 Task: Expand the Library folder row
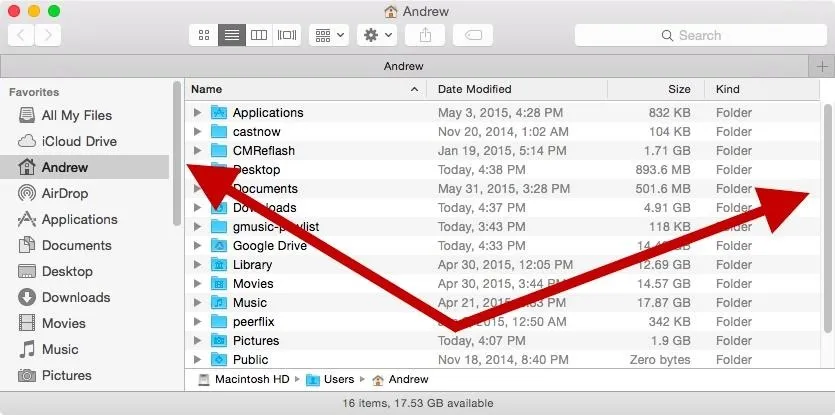tap(198, 265)
